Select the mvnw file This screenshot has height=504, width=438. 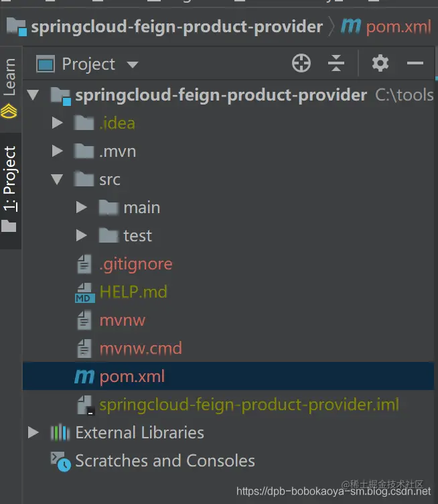coord(123,320)
